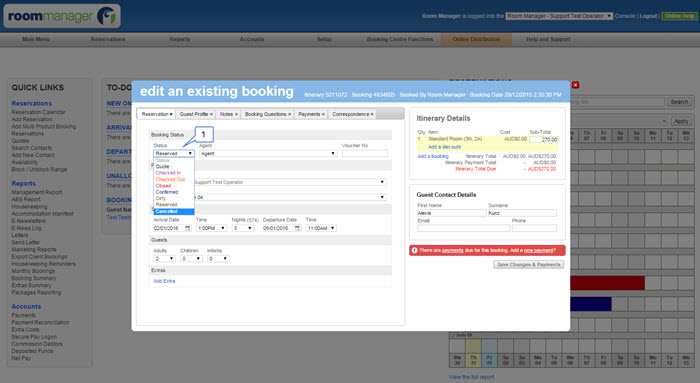
Task: Expand the Status dropdown showing Reserved
Action: click(x=174, y=153)
